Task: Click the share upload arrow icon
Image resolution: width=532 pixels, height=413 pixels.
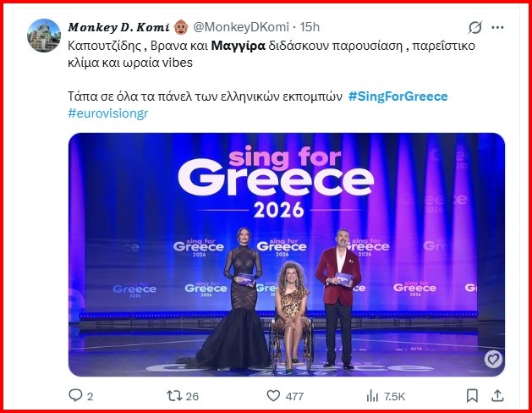Action: pyautogui.click(x=498, y=395)
